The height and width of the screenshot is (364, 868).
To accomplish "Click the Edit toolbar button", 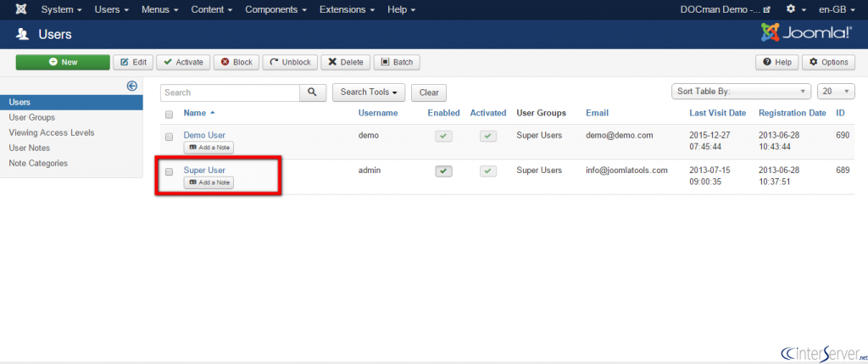I will (133, 62).
